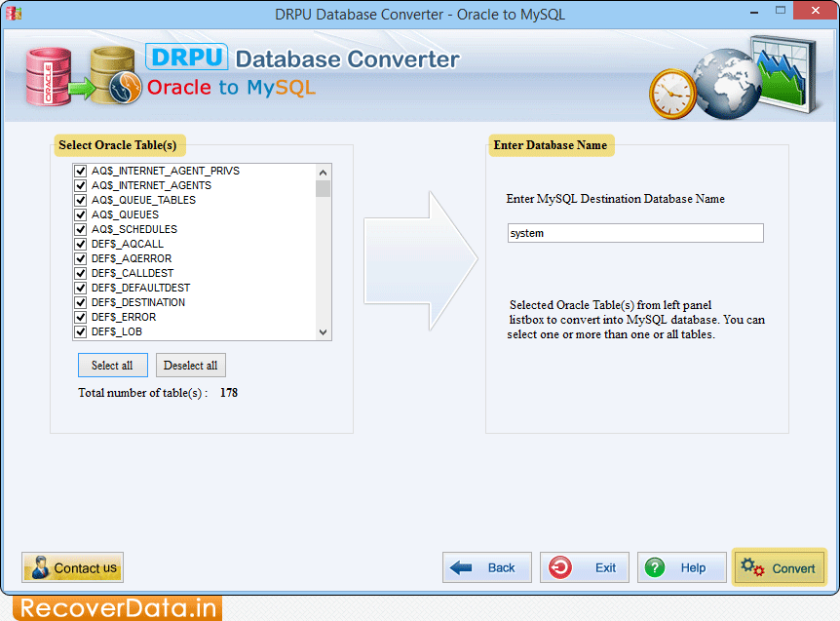Toggle DEF$_AQERROR checkbox

tap(80, 258)
